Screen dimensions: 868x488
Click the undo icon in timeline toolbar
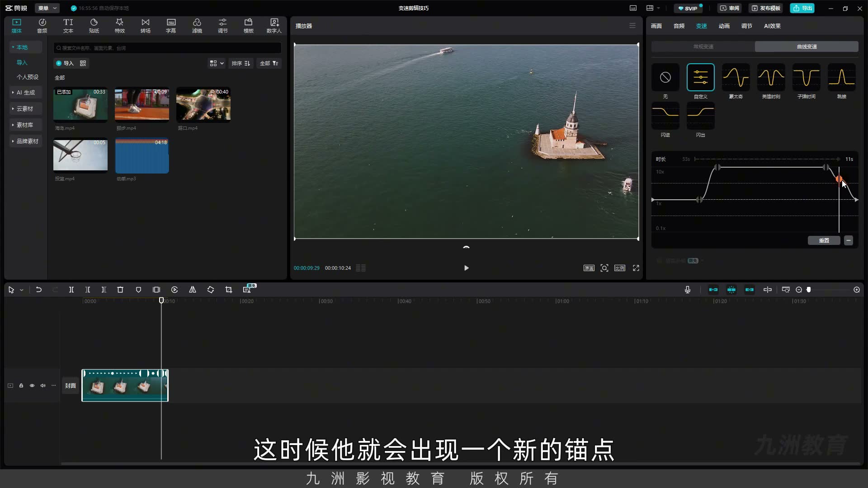(x=39, y=290)
